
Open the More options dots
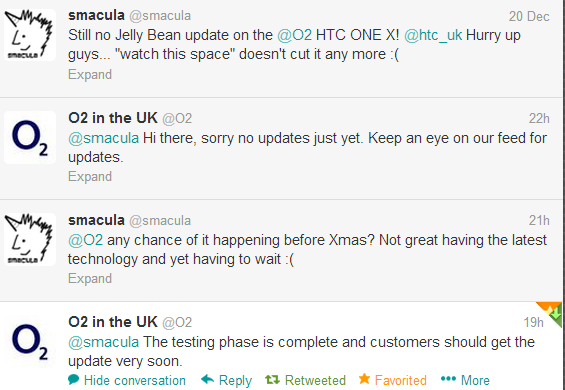pos(448,379)
